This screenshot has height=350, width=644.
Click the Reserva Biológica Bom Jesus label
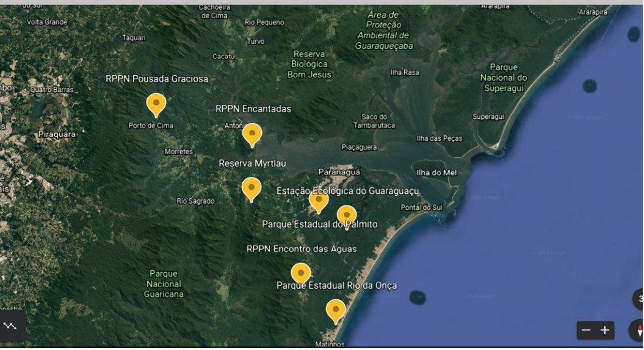click(309, 65)
